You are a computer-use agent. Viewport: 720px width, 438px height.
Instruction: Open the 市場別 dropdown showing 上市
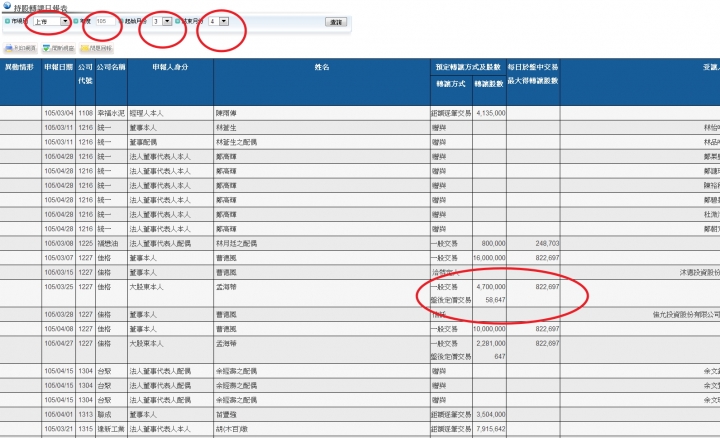pos(51,21)
